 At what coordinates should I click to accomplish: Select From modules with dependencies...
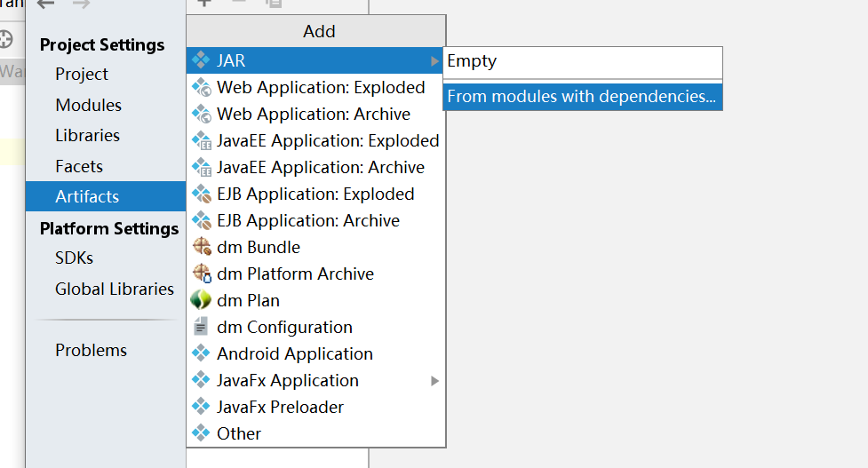[x=583, y=97]
